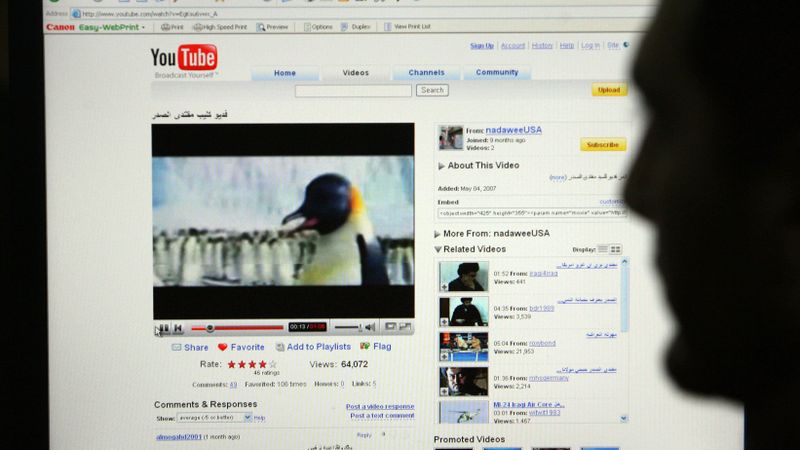Image resolution: width=800 pixels, height=450 pixels.
Task: Open the Log In link
Action: 590,46
